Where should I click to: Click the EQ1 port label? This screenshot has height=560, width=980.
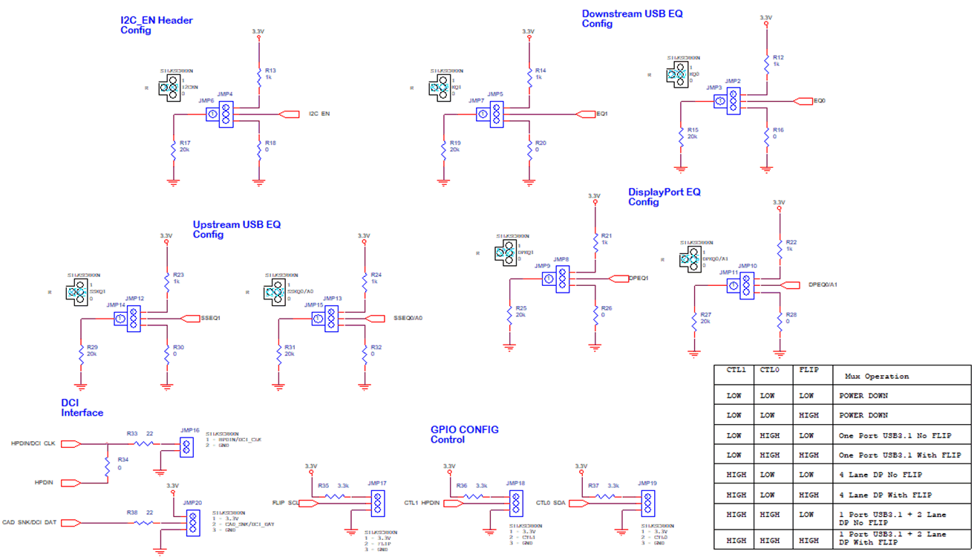pyautogui.click(x=602, y=114)
